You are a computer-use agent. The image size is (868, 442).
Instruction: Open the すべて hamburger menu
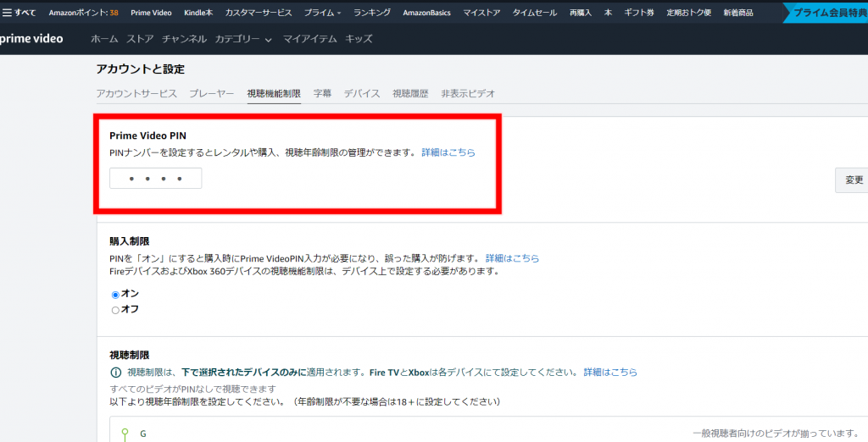click(x=19, y=13)
